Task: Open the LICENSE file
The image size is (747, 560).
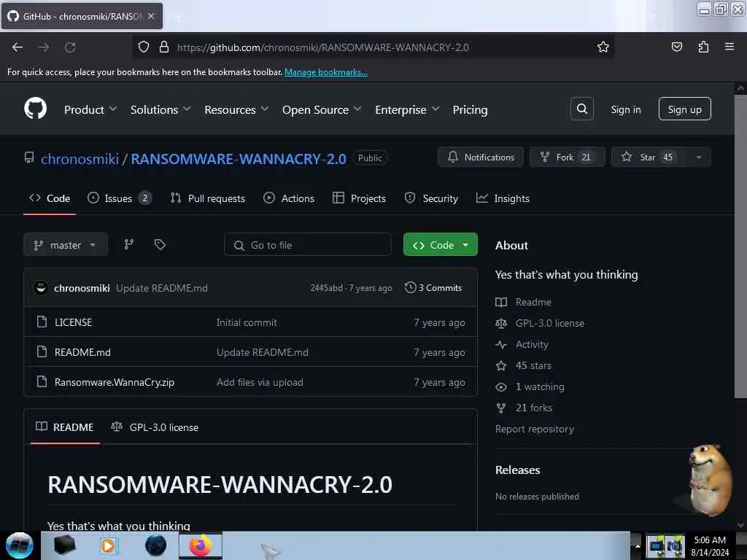Action: pyautogui.click(x=74, y=322)
